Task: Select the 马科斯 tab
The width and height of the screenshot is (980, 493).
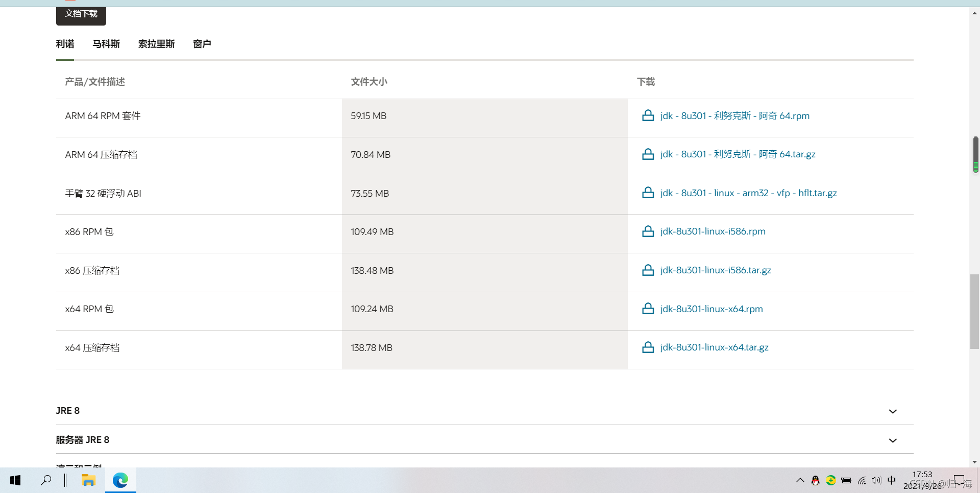Action: [106, 44]
